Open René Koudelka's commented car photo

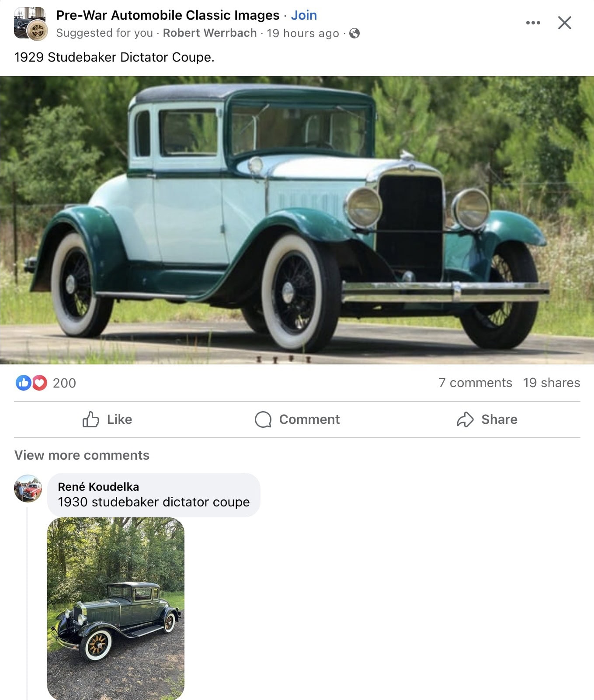tap(116, 609)
